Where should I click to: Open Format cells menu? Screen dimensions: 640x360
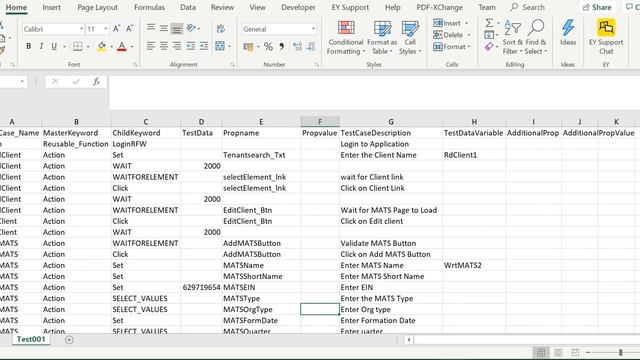pos(451,47)
